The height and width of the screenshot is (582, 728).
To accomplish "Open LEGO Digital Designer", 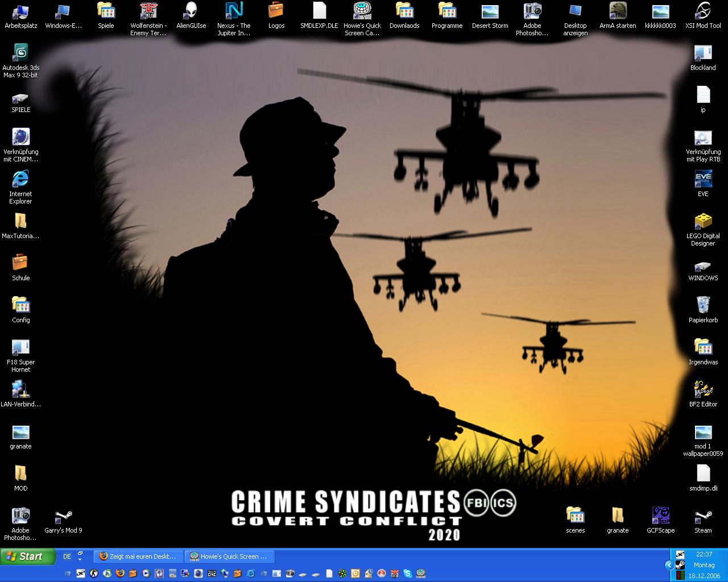I will tap(703, 230).
